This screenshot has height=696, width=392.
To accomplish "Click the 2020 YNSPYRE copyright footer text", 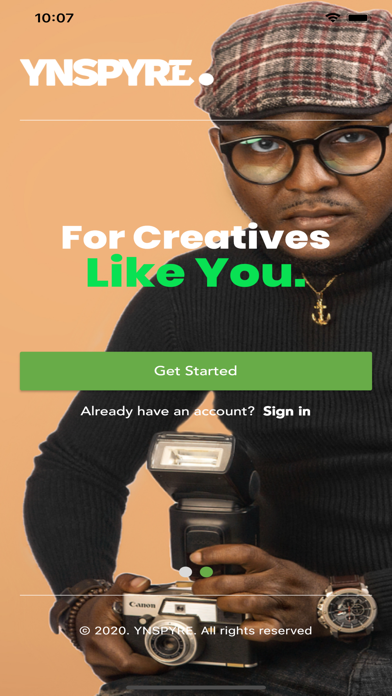I will (x=196, y=630).
